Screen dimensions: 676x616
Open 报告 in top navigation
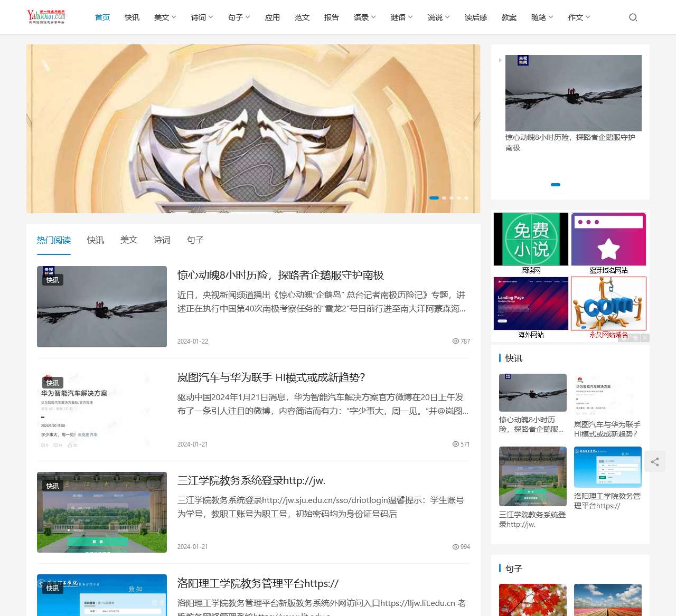pyautogui.click(x=332, y=17)
